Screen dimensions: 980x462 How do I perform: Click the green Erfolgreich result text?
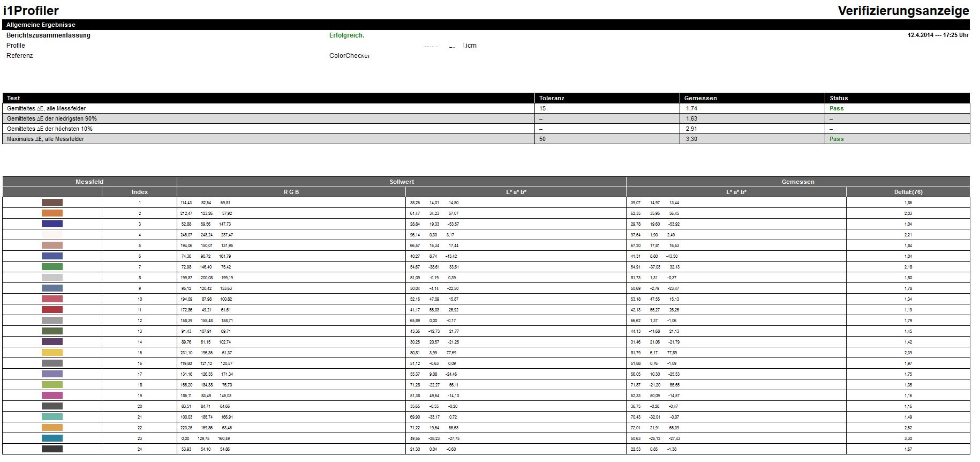click(x=346, y=35)
